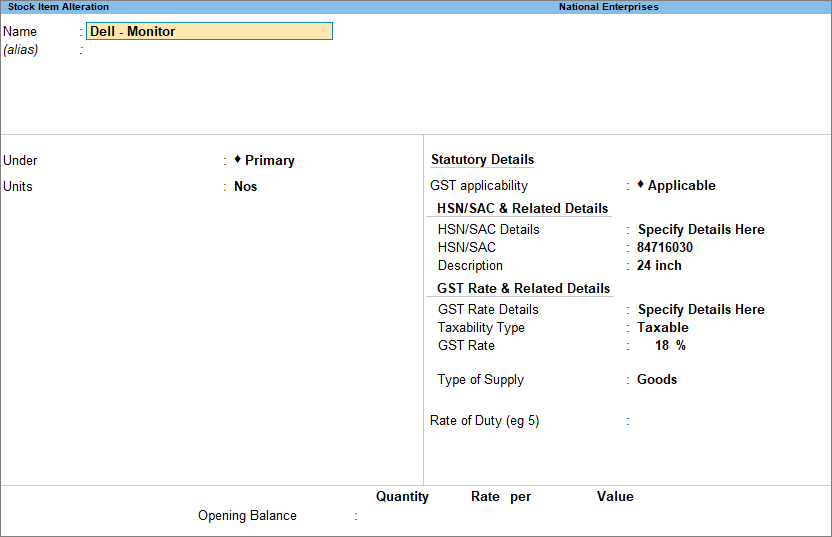Click the GST Rate & Related Details heading
832x537 pixels.
pos(523,288)
